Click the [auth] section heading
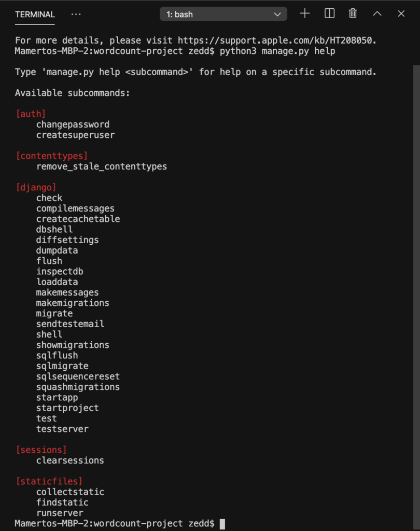 pos(31,114)
